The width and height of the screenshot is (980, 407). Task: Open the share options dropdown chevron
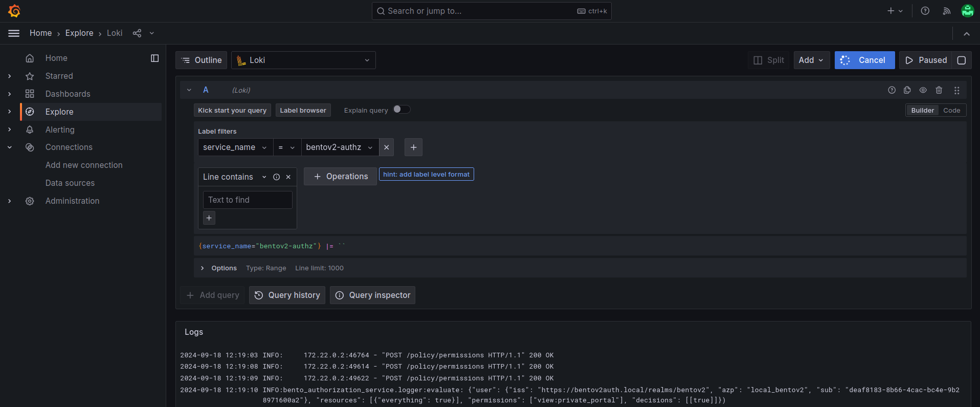pyautogui.click(x=152, y=33)
